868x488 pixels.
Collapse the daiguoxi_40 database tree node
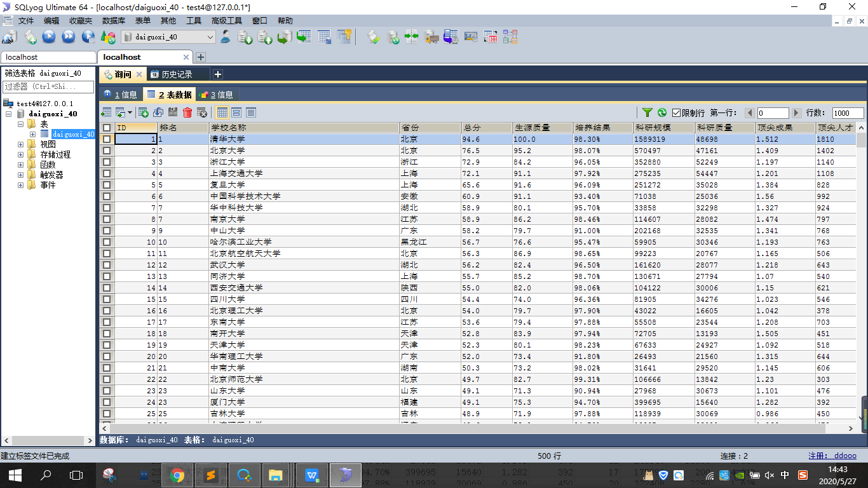click(x=8, y=114)
